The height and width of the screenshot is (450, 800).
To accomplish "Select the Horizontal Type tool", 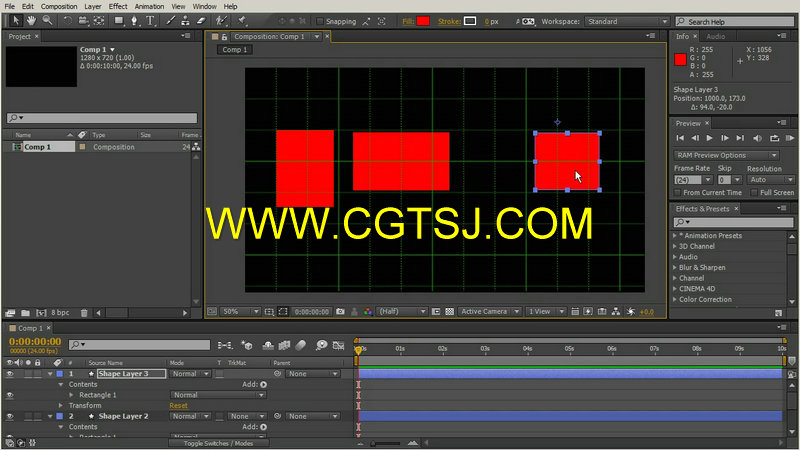I will point(150,21).
